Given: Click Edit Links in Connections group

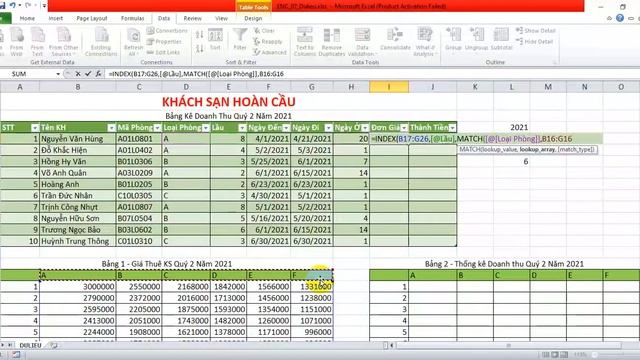Looking at the screenshot, I should point(163,52).
